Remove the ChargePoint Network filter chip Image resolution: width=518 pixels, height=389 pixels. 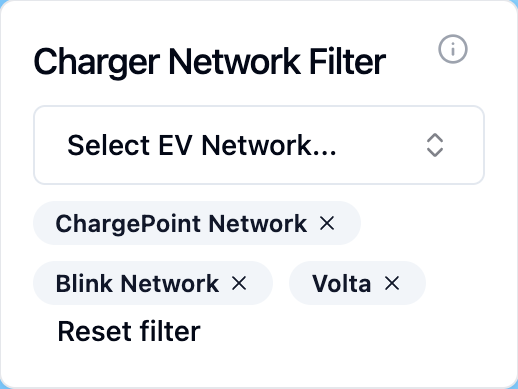pyautogui.click(x=327, y=223)
